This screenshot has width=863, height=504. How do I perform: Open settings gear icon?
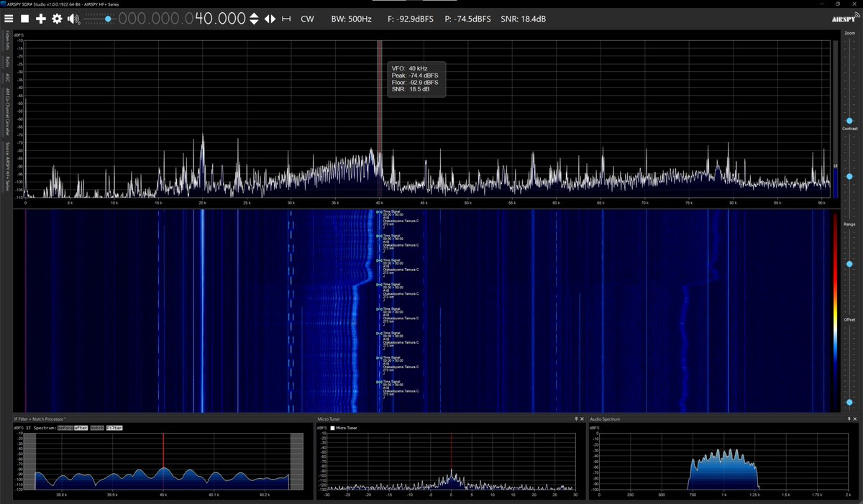[57, 19]
